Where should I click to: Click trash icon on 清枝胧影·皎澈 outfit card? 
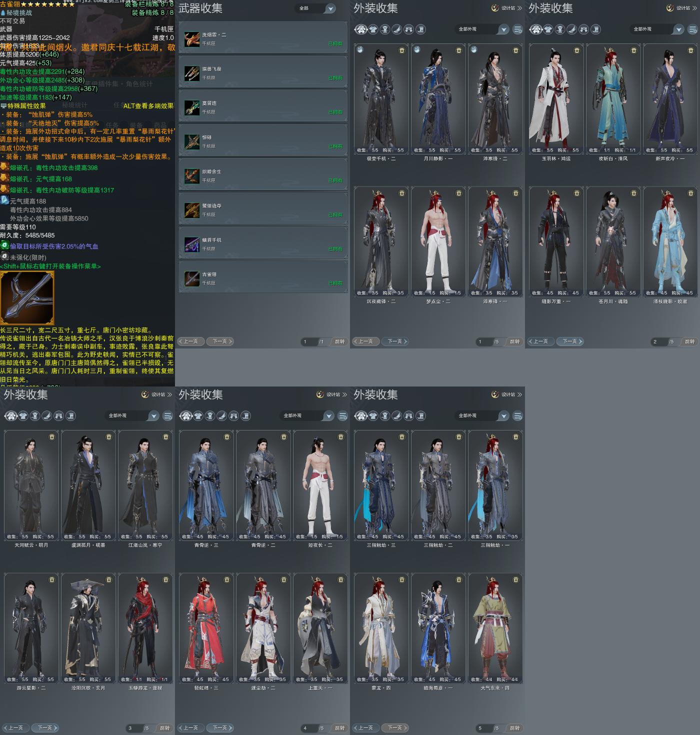click(x=691, y=193)
